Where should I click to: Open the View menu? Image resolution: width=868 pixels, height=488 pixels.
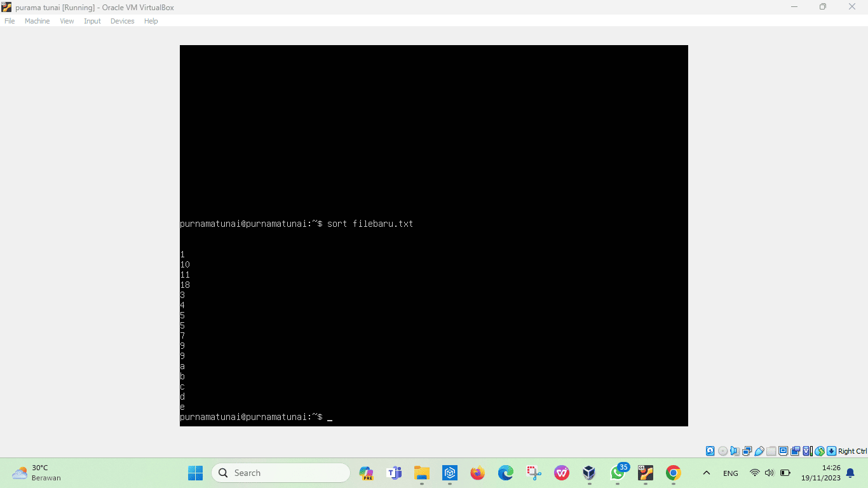67,21
